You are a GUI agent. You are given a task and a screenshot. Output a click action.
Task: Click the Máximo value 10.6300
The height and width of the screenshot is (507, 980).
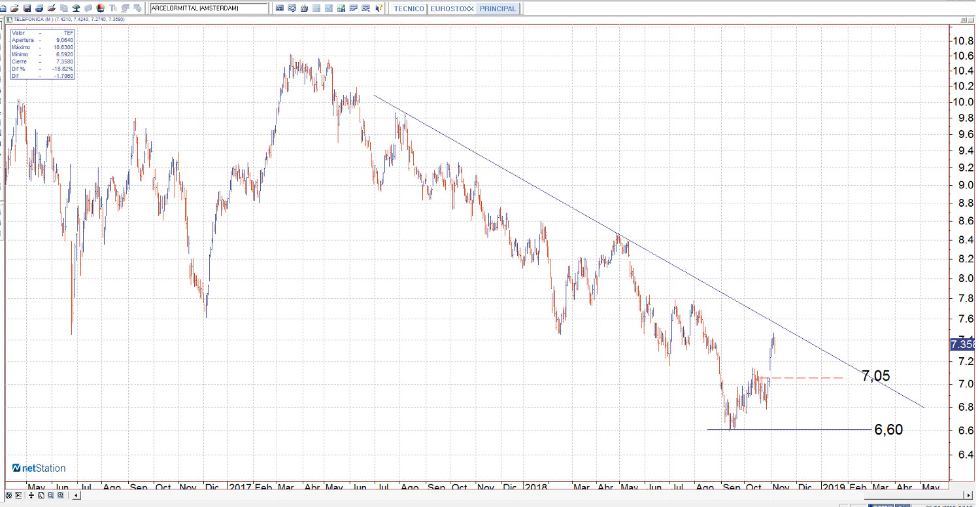(63, 47)
